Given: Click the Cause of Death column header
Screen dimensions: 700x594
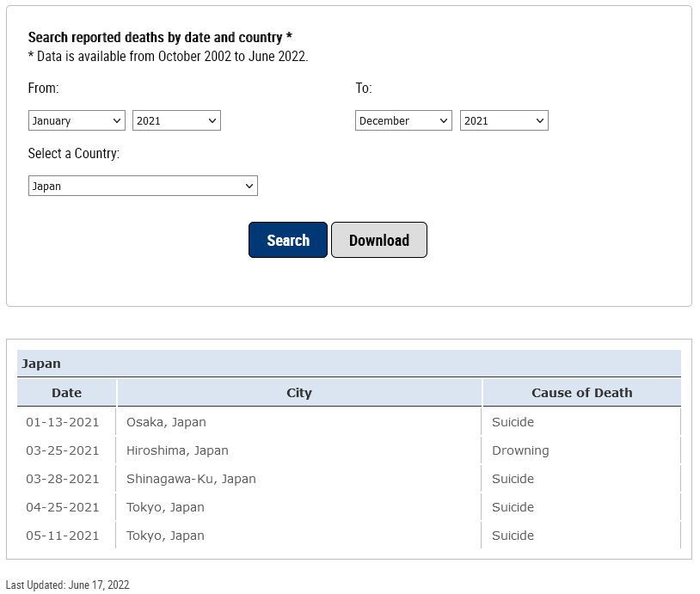Looking at the screenshot, I should [581, 393].
